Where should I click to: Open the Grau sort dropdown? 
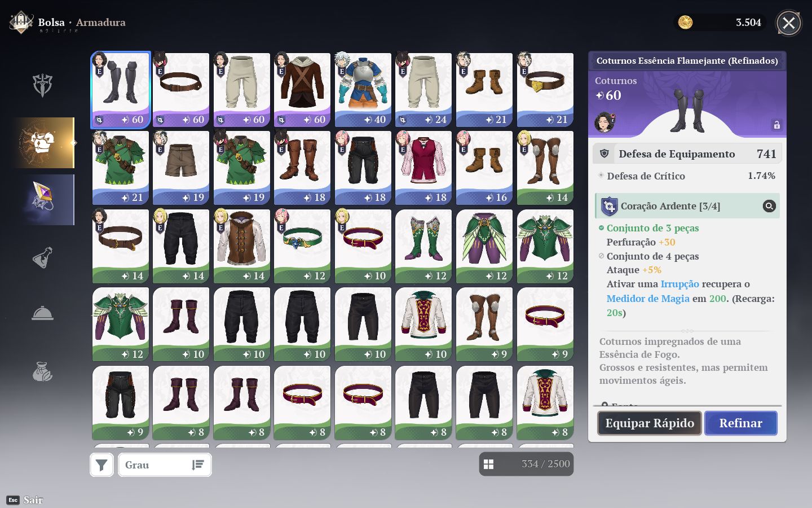pyautogui.click(x=165, y=465)
